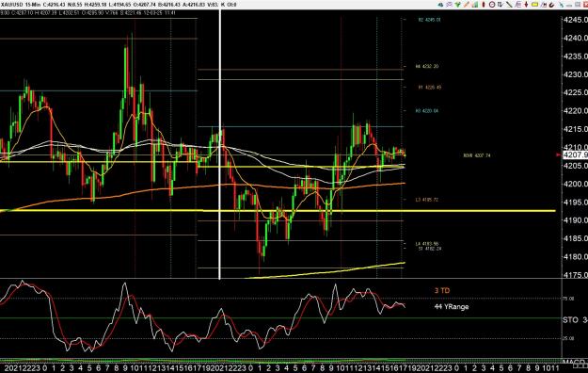Screen dimensions: 588x373
Task: Click the 75.00 stochastic level label
Action: coord(568,299)
